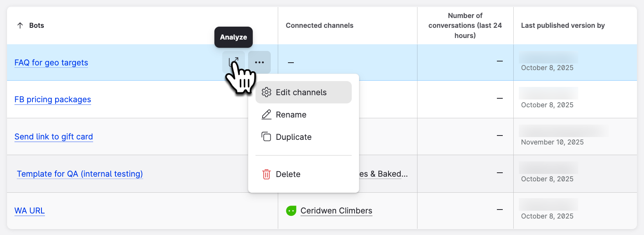644x235 pixels.
Task: Click the Connected channels column header
Action: (319, 25)
